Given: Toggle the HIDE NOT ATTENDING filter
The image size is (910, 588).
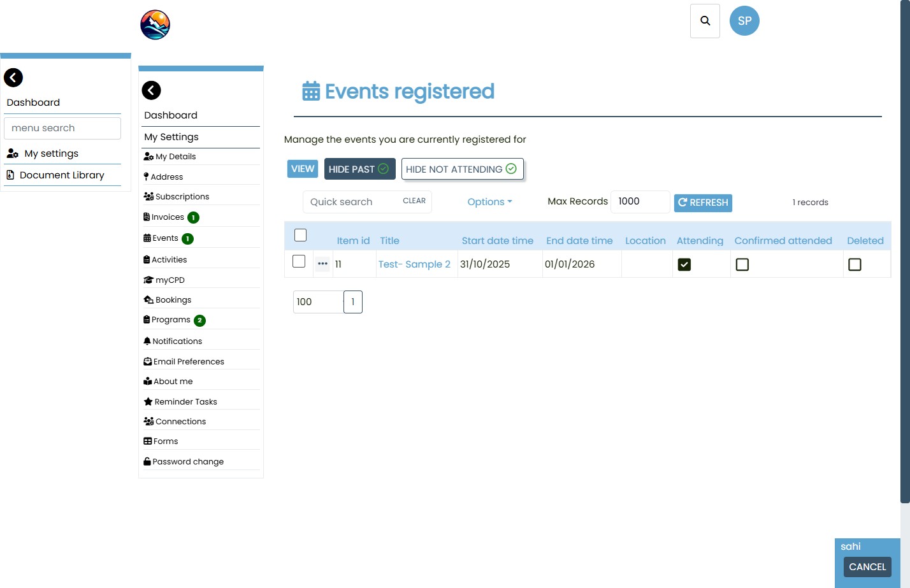Looking at the screenshot, I should 462,169.
